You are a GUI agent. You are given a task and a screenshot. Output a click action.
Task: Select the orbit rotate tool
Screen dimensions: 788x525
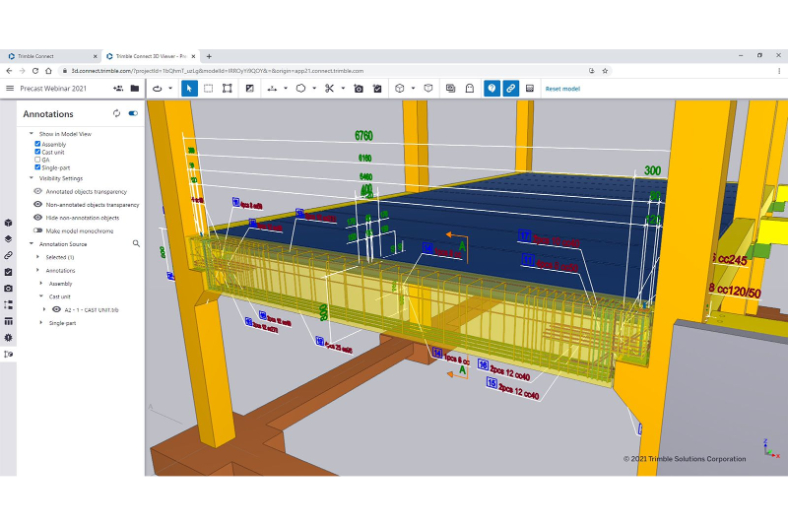coord(157,88)
